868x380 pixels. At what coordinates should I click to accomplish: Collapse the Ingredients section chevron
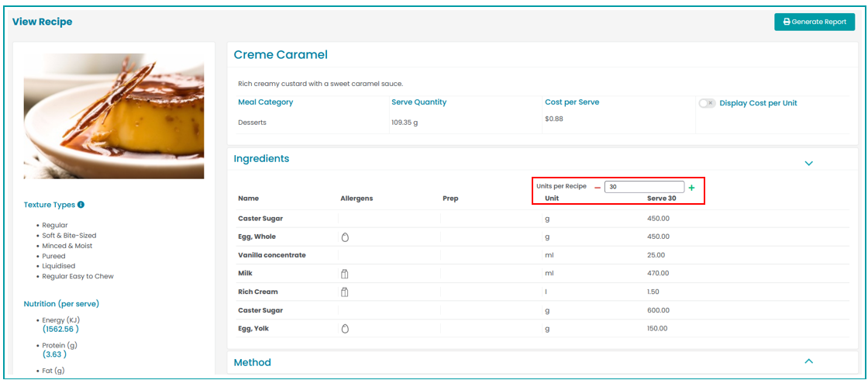click(809, 164)
